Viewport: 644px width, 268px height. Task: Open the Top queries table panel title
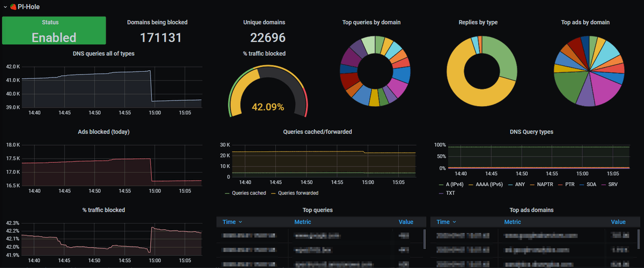tap(317, 210)
